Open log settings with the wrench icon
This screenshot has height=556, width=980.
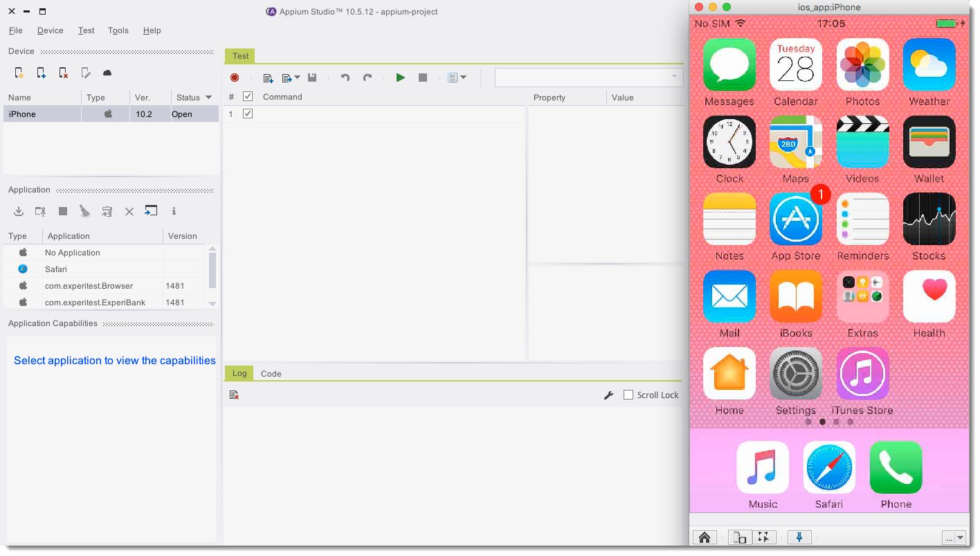(609, 395)
